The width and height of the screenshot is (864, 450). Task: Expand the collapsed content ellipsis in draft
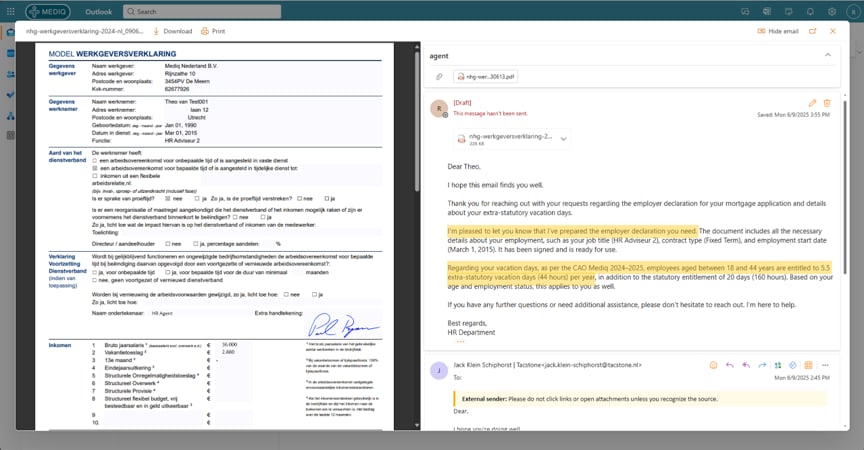pyautogui.click(x=460, y=342)
